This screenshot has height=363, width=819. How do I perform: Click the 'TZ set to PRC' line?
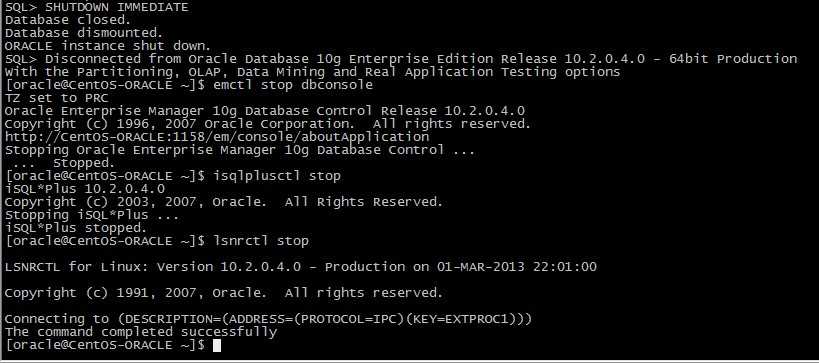coord(56,98)
